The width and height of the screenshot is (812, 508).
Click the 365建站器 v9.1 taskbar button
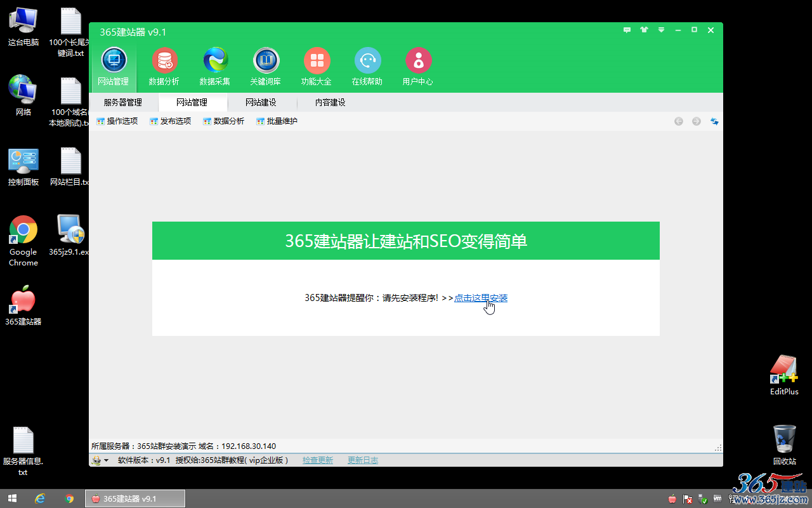click(135, 498)
